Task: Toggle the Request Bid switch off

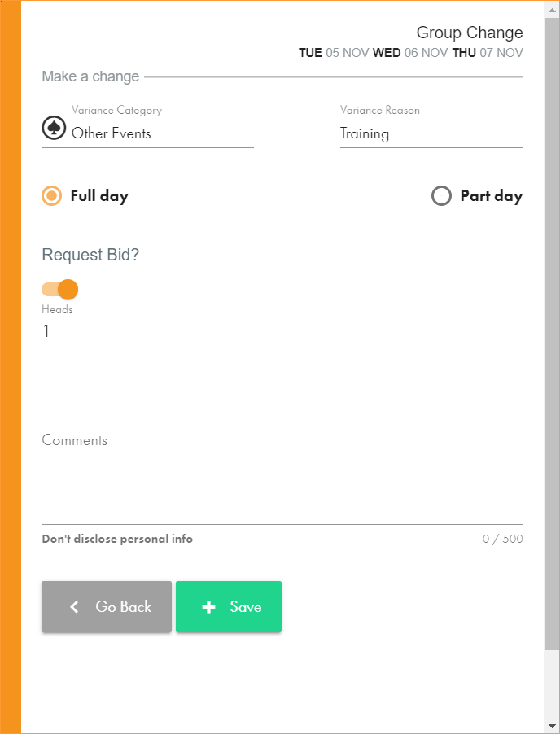Action: click(60, 289)
